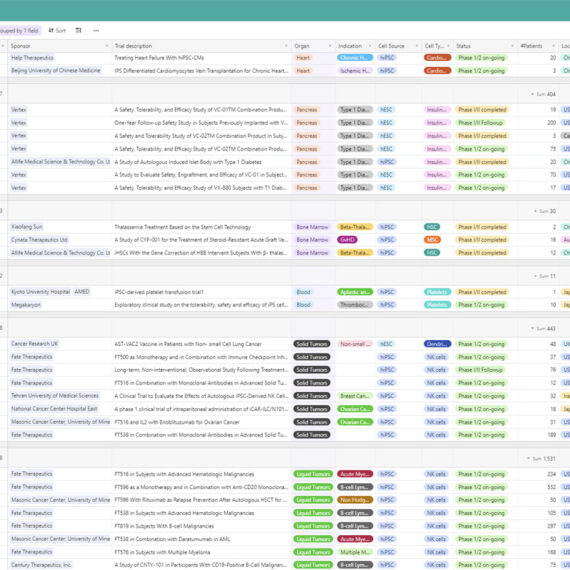Image resolution: width=570 pixels, height=570 pixels.
Task: Click the Sort button in toolbar
Action: coord(57,31)
